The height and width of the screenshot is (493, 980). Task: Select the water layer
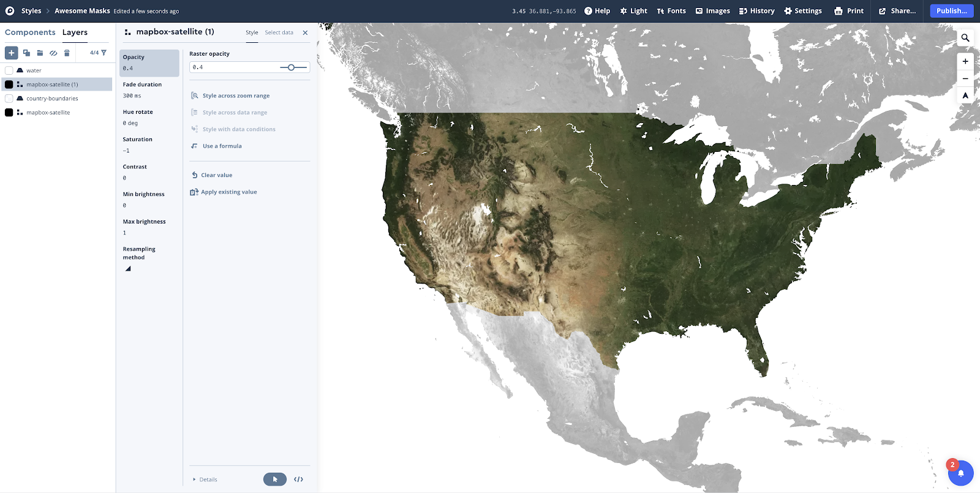click(x=57, y=70)
